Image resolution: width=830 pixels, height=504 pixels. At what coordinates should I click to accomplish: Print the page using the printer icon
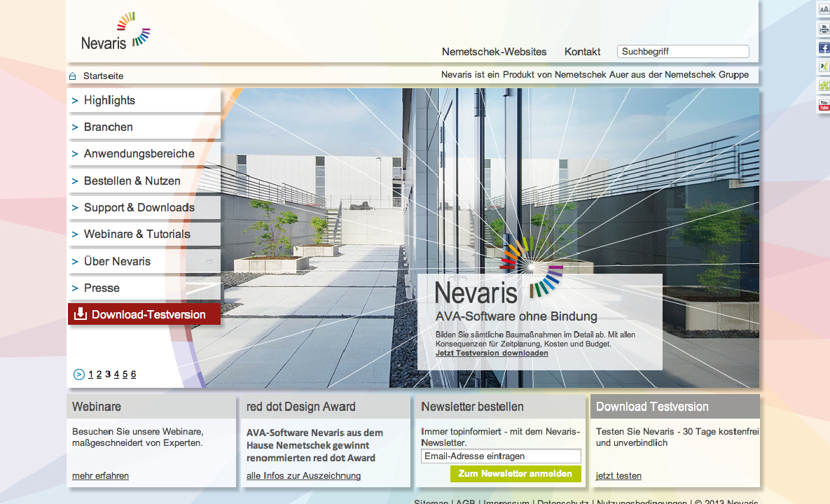pos(824,29)
